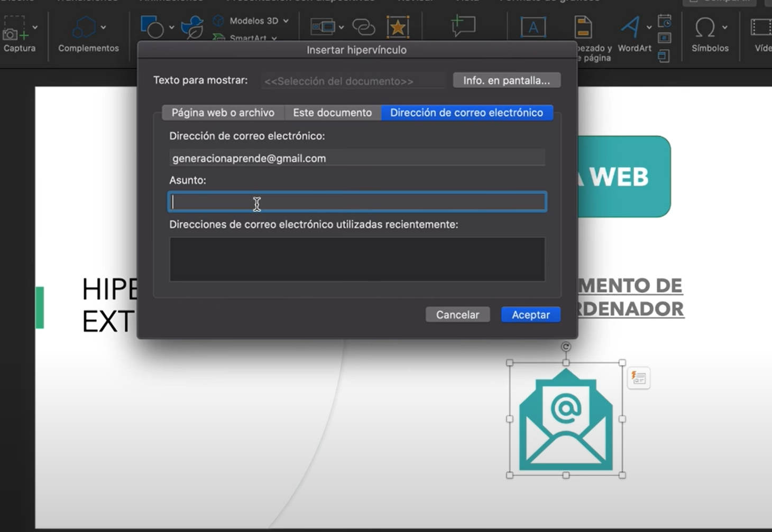Expand the WordArt dropdown arrow
772x532 pixels.
click(x=649, y=27)
